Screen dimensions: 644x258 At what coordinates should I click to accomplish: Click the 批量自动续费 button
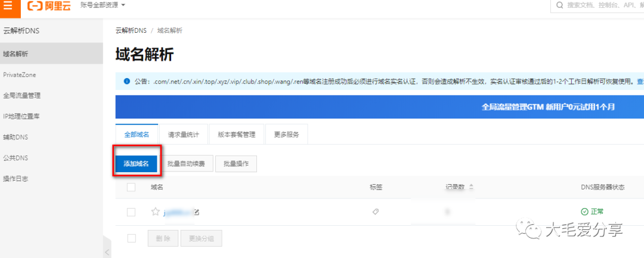pos(186,164)
